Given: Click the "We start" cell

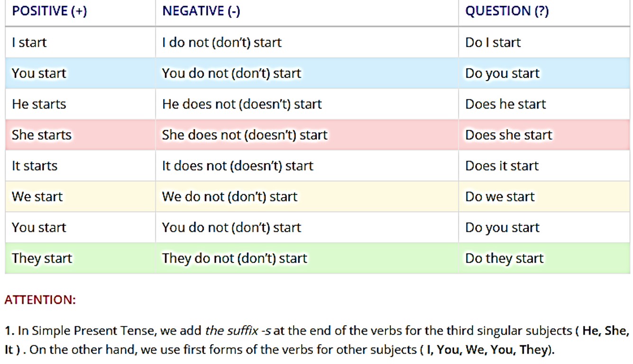Looking at the screenshot, I should pos(37,197).
